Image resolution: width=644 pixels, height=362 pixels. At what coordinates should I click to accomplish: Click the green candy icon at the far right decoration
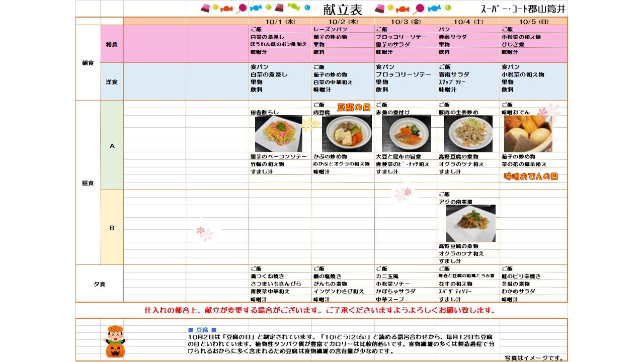448,8
